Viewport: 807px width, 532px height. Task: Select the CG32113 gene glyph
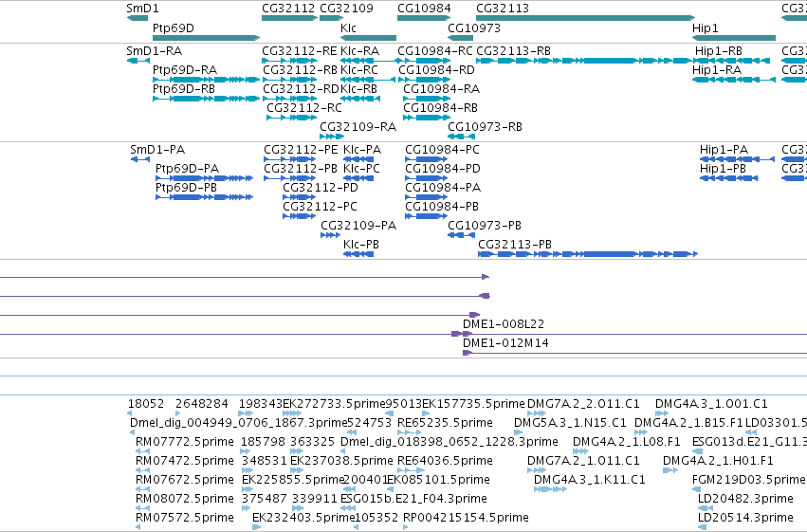(586, 18)
